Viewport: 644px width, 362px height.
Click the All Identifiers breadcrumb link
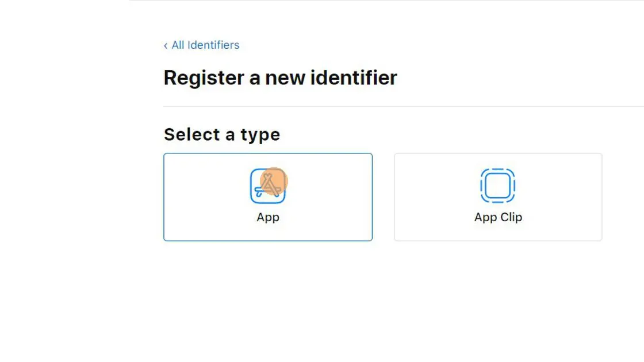pyautogui.click(x=205, y=45)
